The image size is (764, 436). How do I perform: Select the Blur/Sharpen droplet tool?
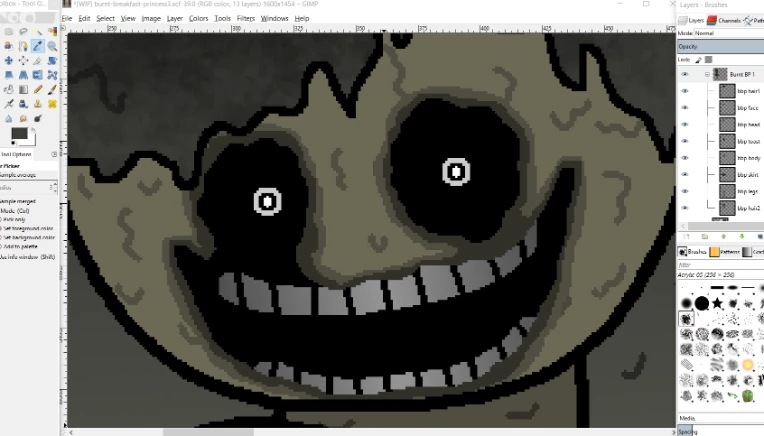[9, 118]
